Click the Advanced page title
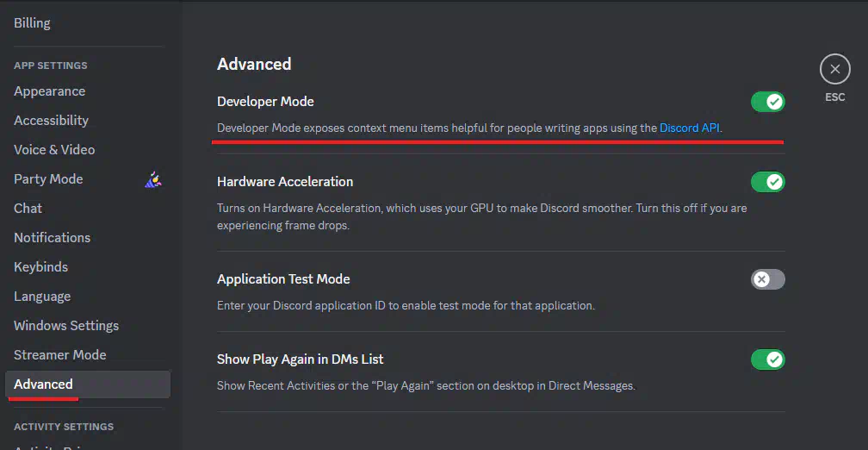 coord(254,65)
